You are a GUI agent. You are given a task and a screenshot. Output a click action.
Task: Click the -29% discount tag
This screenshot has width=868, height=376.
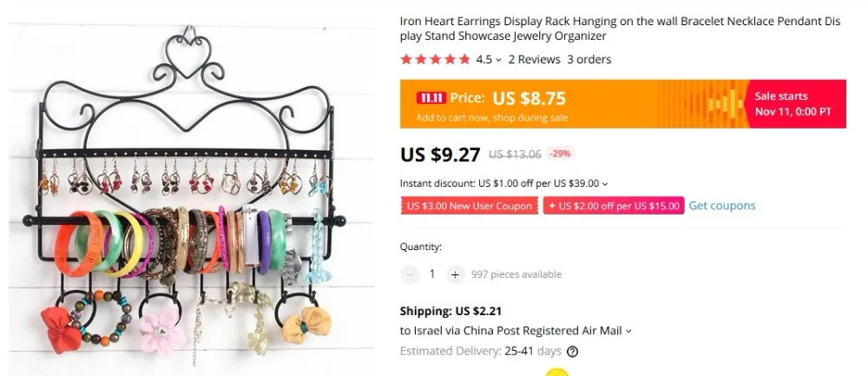click(x=560, y=154)
